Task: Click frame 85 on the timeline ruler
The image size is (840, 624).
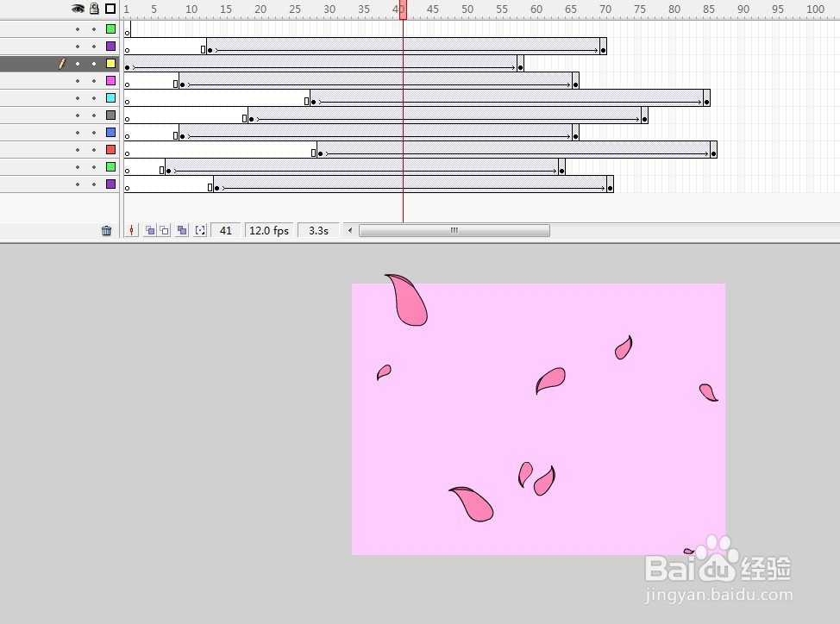Action: point(709,9)
